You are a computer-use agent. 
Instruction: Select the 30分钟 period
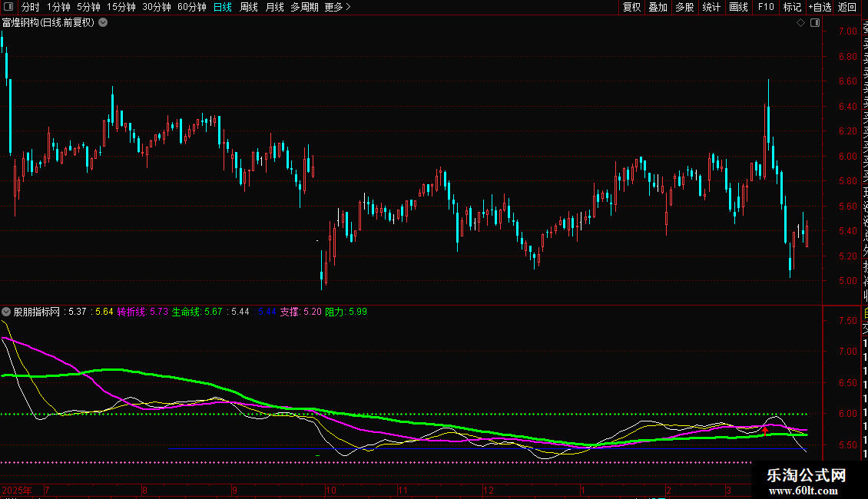(157, 7)
